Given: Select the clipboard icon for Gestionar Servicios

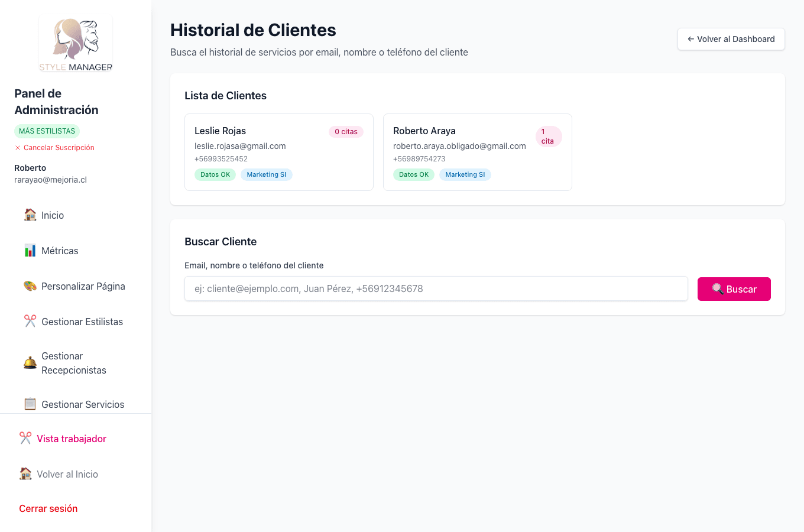Looking at the screenshot, I should click(x=29, y=404).
